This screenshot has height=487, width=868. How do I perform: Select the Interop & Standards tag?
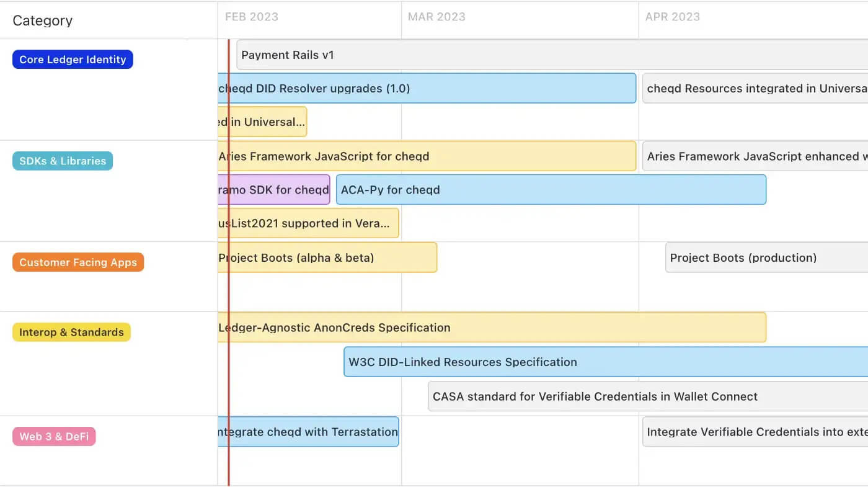71,333
